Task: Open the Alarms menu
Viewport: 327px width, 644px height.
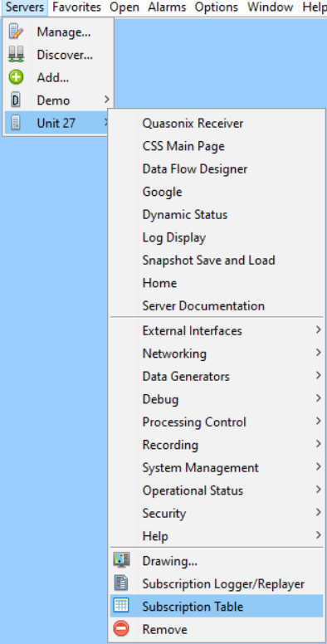Action: tap(167, 7)
